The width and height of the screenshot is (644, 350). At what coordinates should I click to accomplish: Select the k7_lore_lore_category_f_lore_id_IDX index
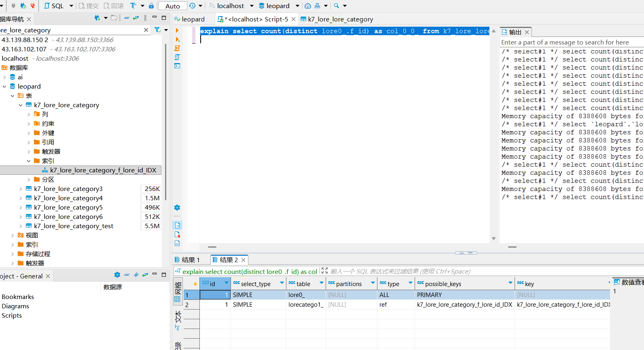[103, 170]
